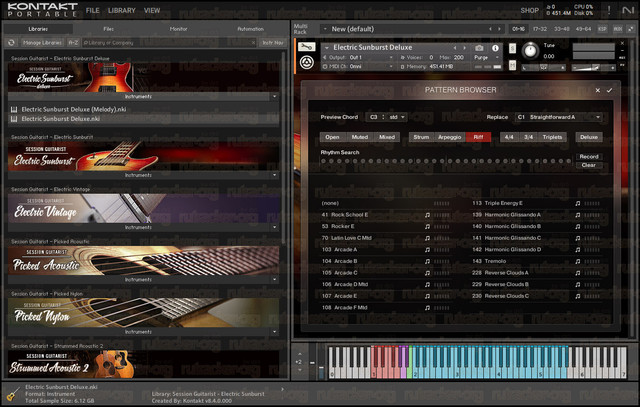The image size is (640, 407).
Task: Toggle the 4/4 time signature filter
Action: click(x=509, y=137)
